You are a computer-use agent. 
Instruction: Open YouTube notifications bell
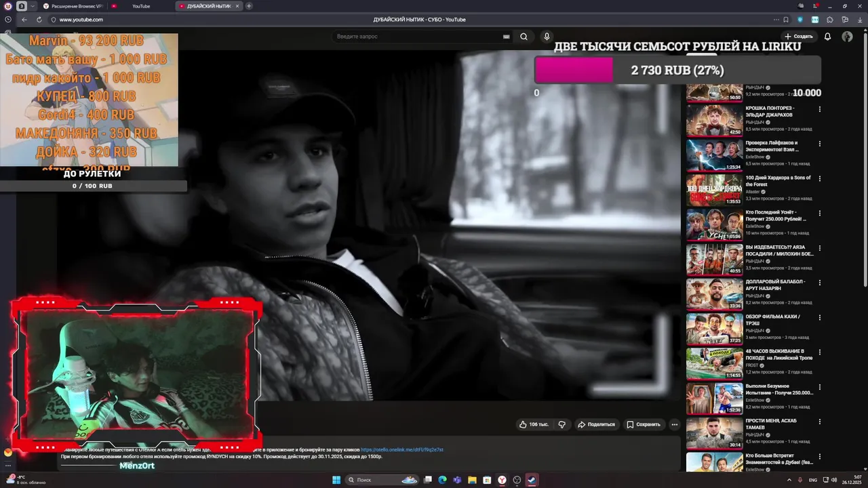pyautogui.click(x=827, y=37)
